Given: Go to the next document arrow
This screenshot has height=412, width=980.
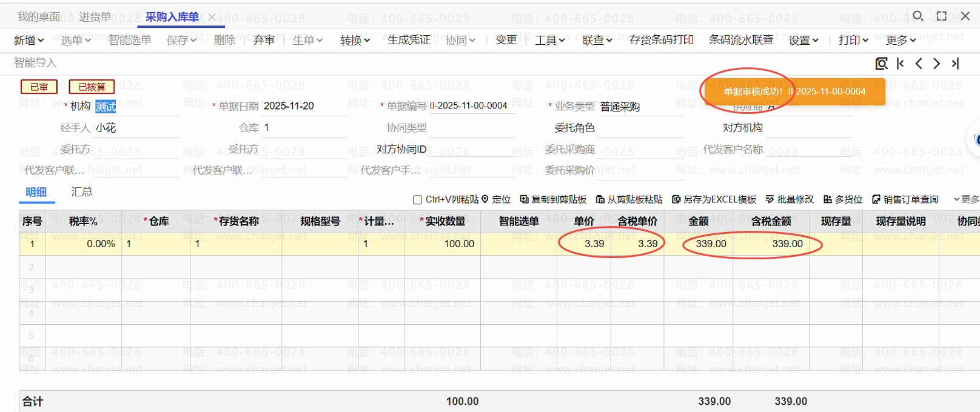Looking at the screenshot, I should pos(937,64).
